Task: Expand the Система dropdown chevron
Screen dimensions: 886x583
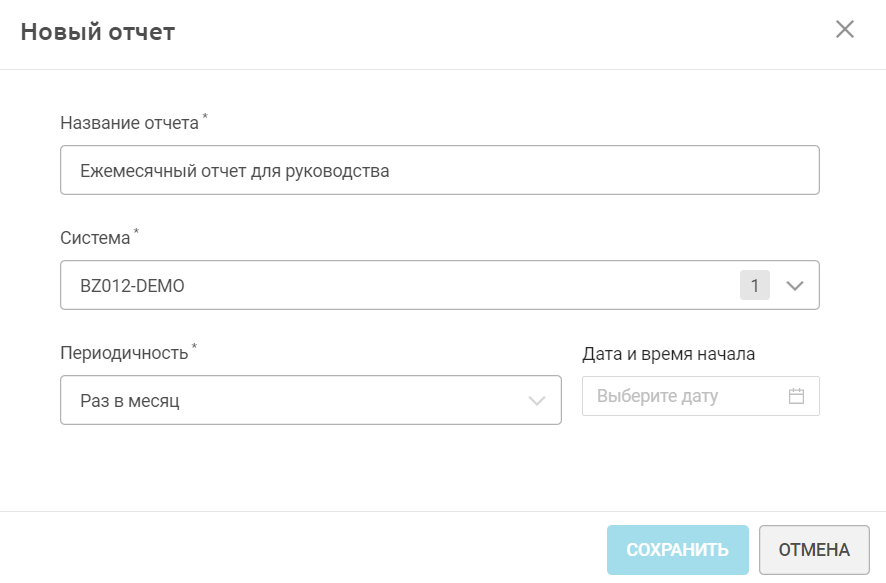Action: (795, 286)
